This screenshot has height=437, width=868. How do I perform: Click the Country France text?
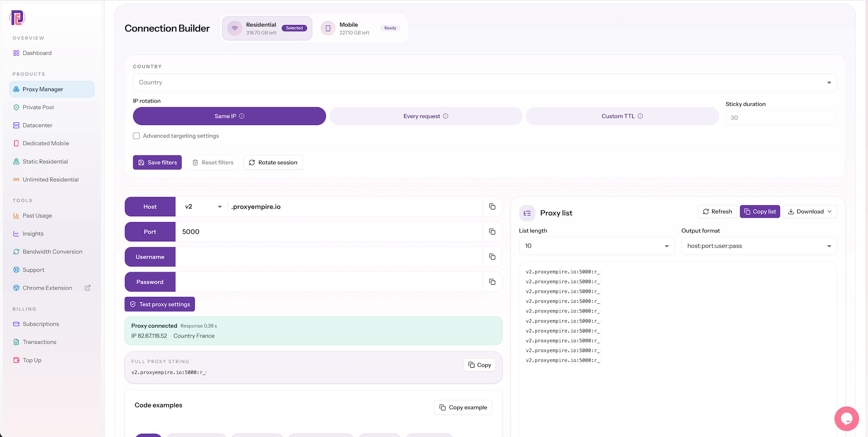coord(194,336)
